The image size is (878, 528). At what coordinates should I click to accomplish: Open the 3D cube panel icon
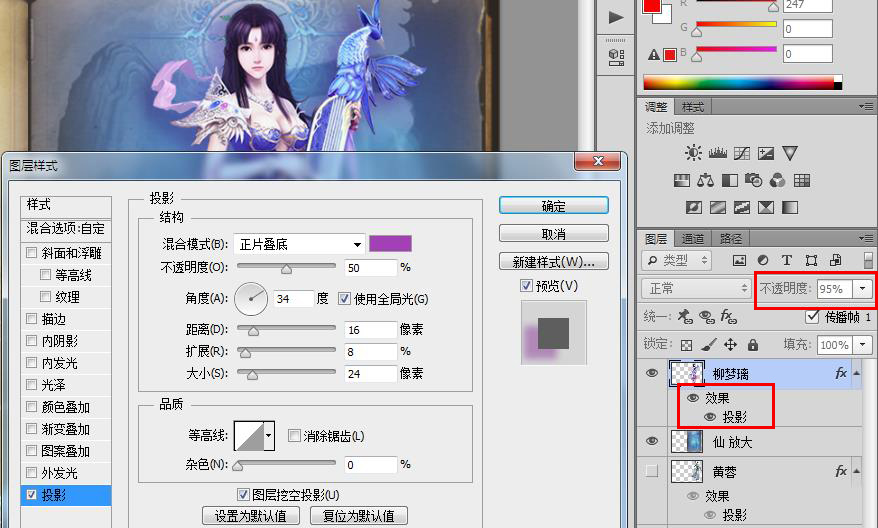tap(616, 57)
